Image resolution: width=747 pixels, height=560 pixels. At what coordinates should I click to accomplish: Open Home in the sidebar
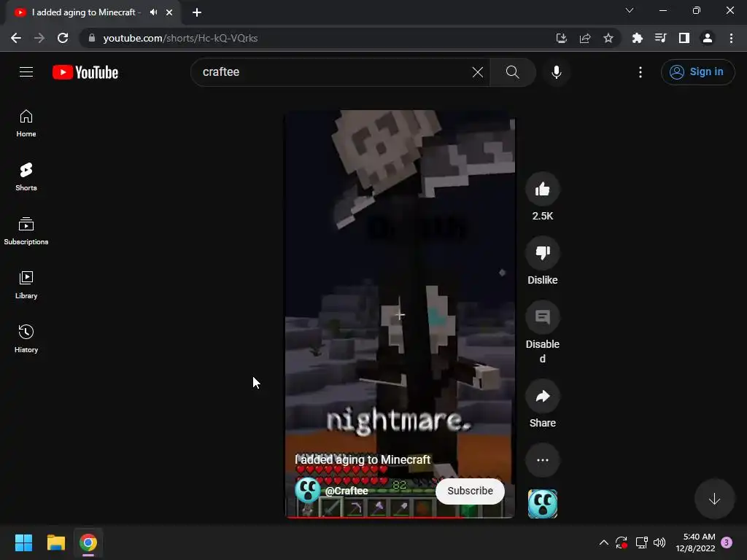point(26,123)
